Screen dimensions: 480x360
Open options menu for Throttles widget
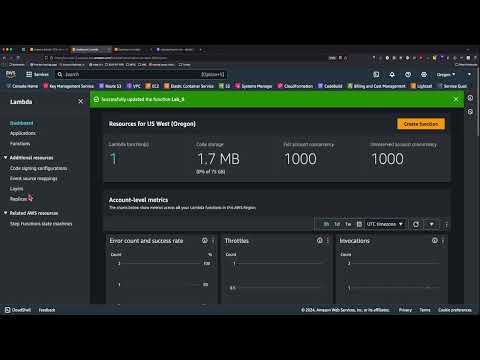[328, 240]
